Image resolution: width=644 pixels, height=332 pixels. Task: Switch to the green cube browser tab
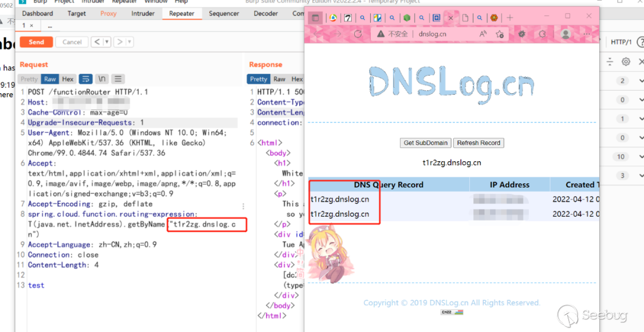pos(407,18)
